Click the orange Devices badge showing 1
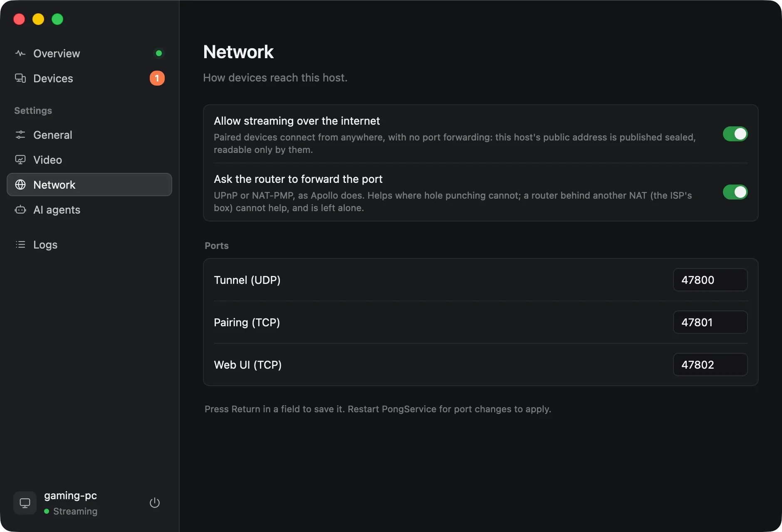The image size is (782, 532). pyautogui.click(x=157, y=78)
